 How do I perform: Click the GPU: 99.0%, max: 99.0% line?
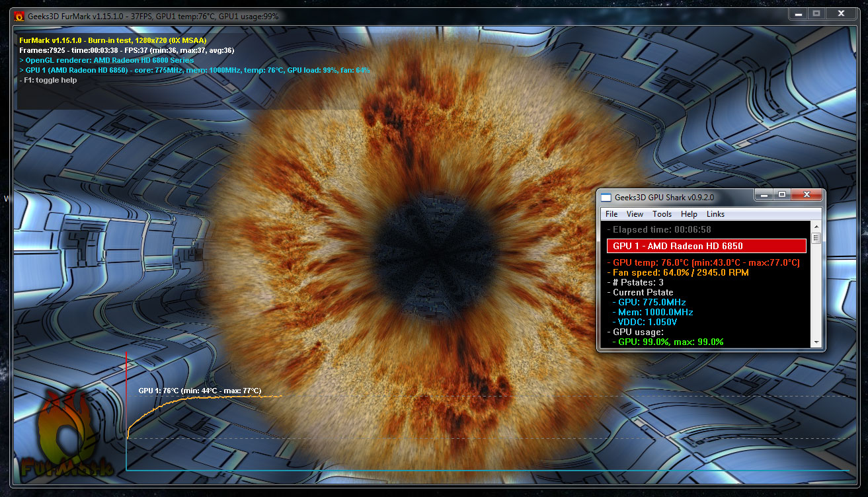[667, 342]
